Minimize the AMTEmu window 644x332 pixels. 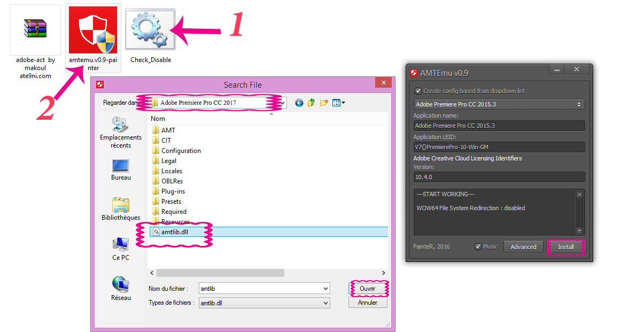pos(557,70)
